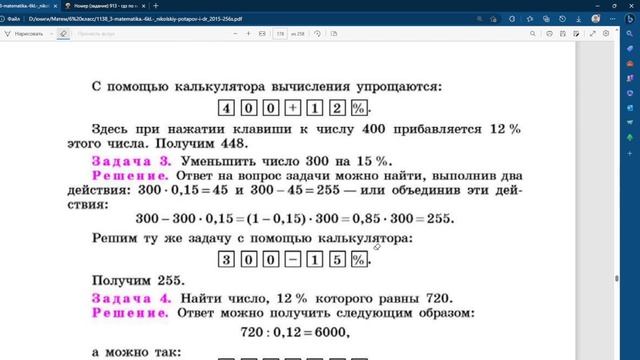Open the History clock icon

click(x=562, y=19)
